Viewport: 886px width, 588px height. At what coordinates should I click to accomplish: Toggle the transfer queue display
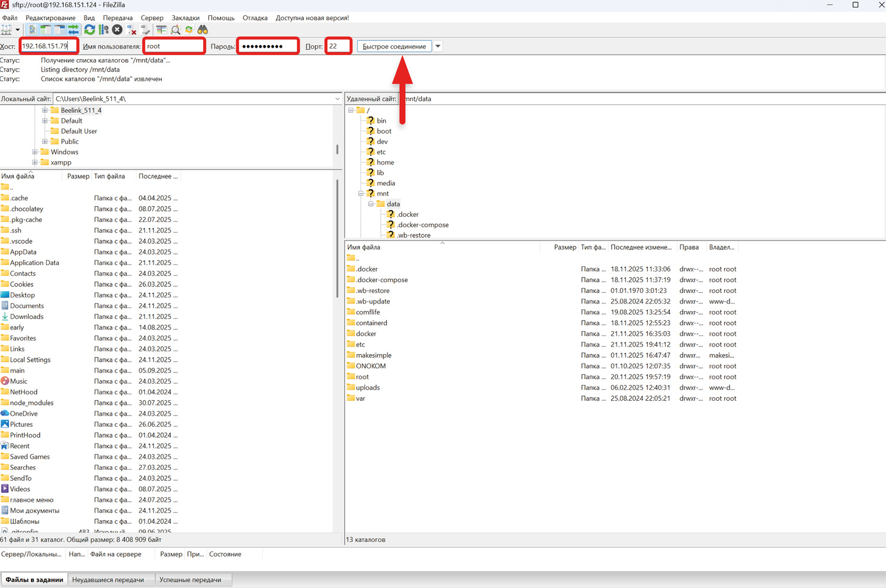73,30
